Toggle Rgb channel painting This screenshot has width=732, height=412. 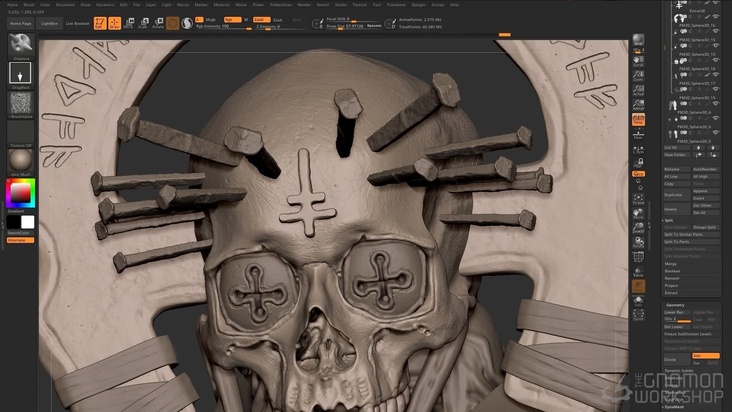(x=232, y=18)
